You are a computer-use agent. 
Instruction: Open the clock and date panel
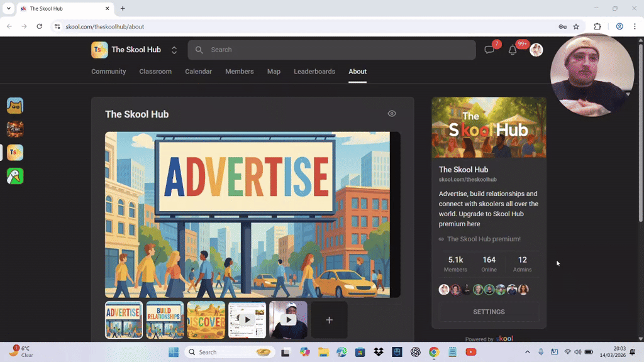613,352
